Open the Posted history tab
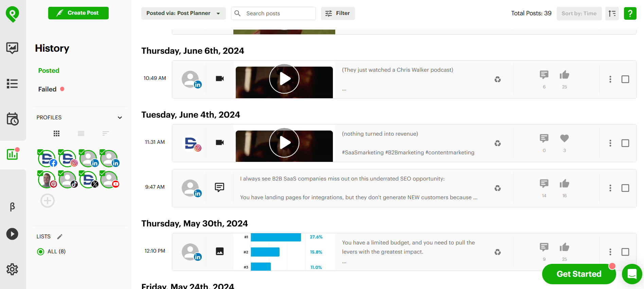 pos(49,70)
